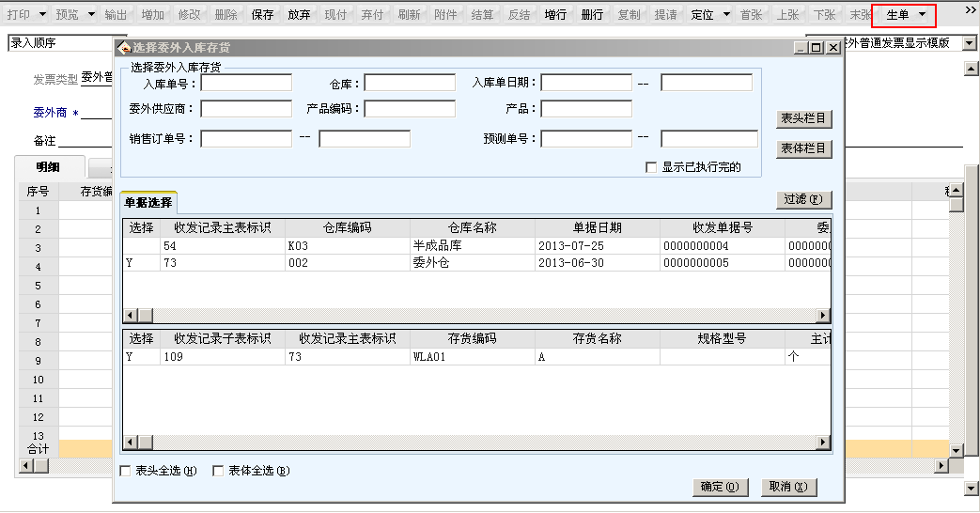Click the 生单 toolbar button
Viewport: 980px width, 513px height.
point(897,14)
